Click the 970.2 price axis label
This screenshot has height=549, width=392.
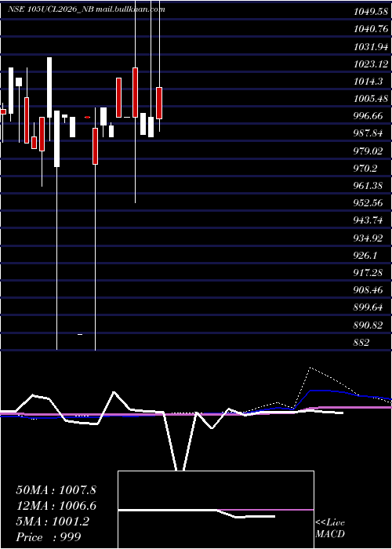pos(365,169)
